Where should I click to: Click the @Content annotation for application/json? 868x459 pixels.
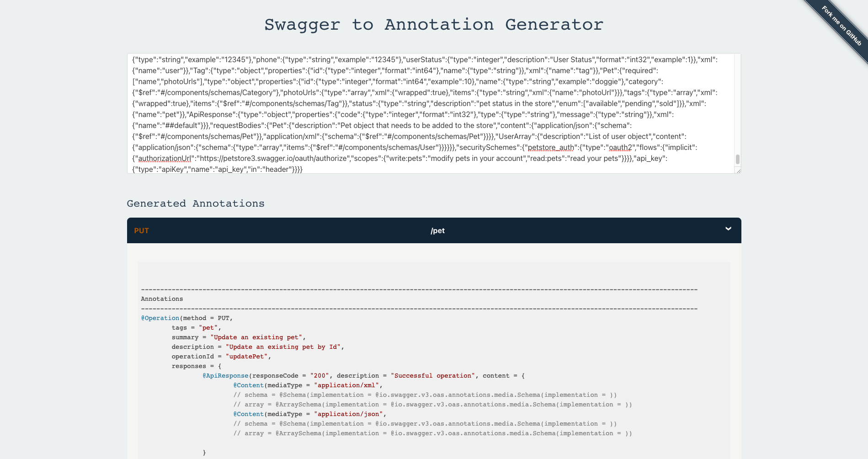coord(249,414)
